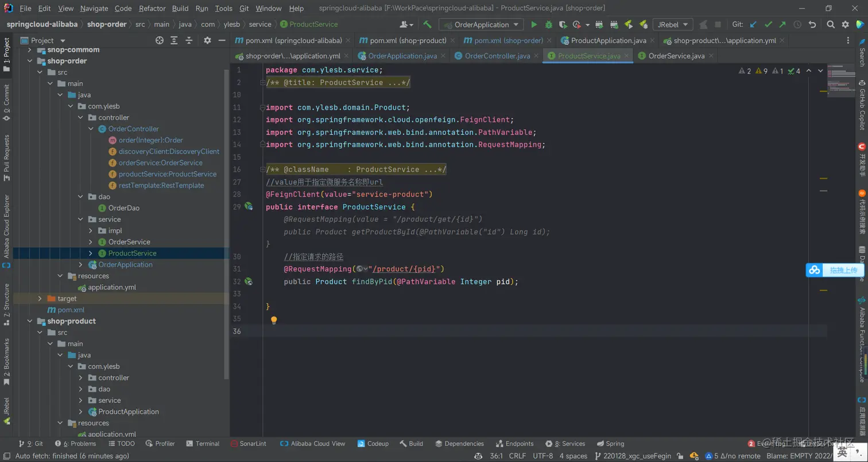The height and width of the screenshot is (462, 868).
Task: Click the shop-order breadcrumb in navigation bar
Action: point(106,24)
